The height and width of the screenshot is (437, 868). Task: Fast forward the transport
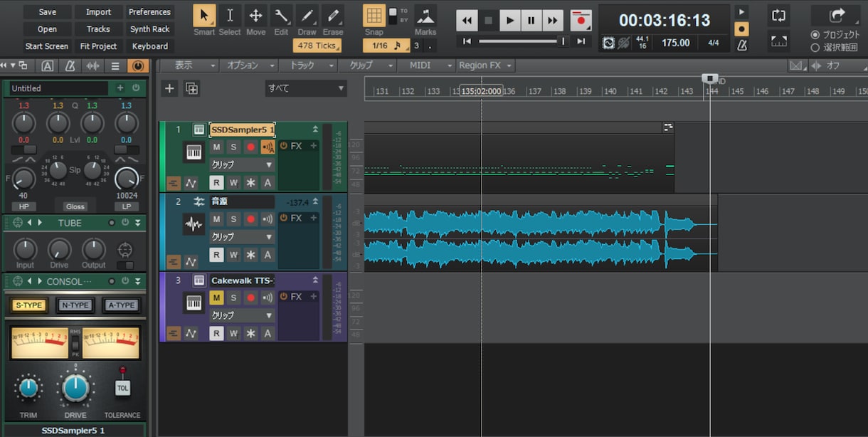pyautogui.click(x=552, y=21)
